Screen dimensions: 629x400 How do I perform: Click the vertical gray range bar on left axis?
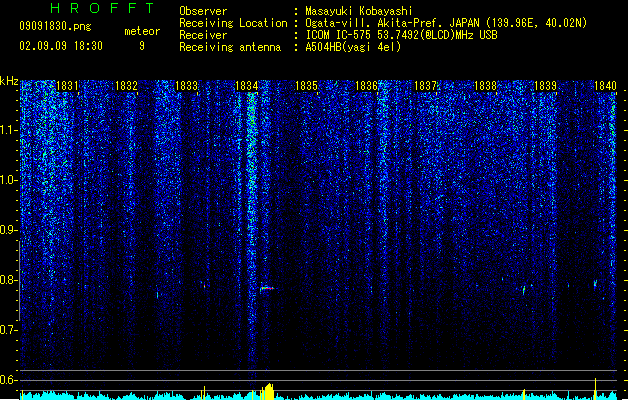19,281
